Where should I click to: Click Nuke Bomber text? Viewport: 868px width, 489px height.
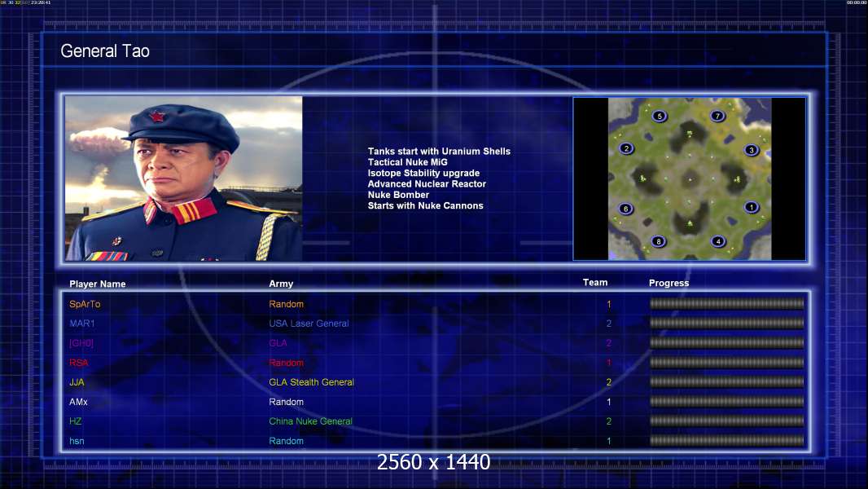[398, 195]
